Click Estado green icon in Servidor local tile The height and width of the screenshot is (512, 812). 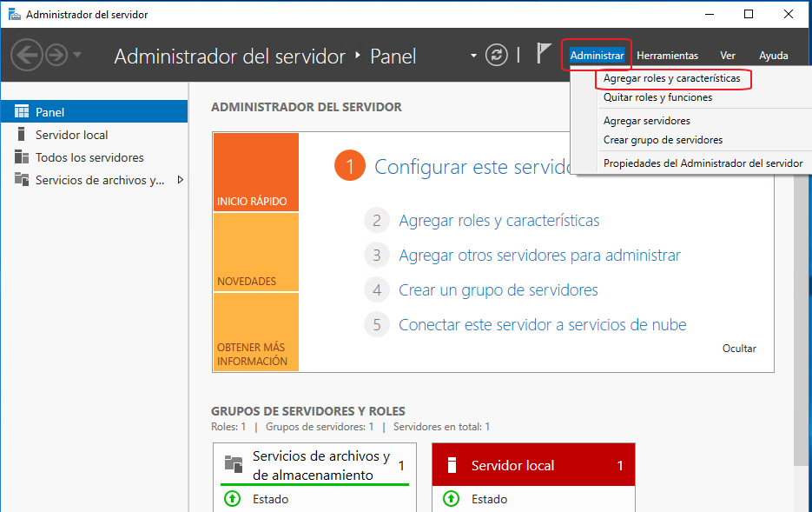[x=451, y=499]
